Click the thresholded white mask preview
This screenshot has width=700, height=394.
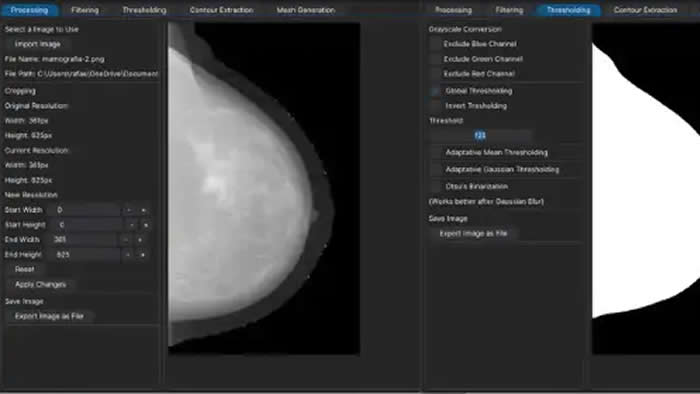[x=646, y=189]
